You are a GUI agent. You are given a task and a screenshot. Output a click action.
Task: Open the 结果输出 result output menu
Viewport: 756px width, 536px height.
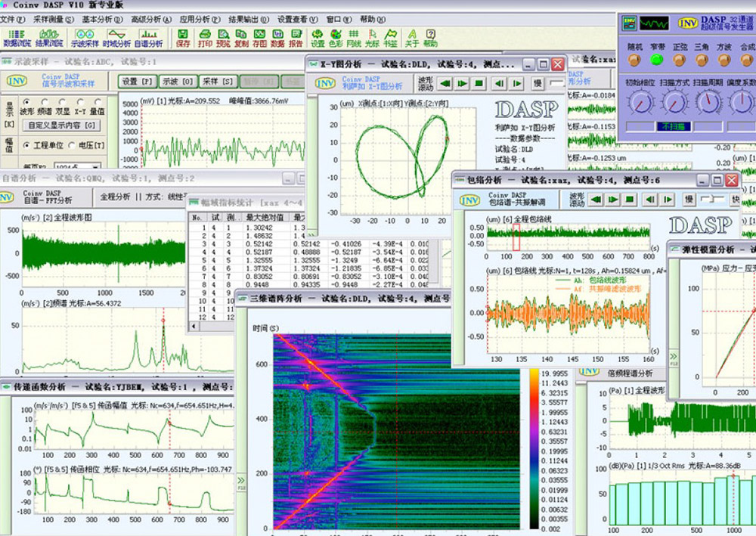pyautogui.click(x=249, y=20)
